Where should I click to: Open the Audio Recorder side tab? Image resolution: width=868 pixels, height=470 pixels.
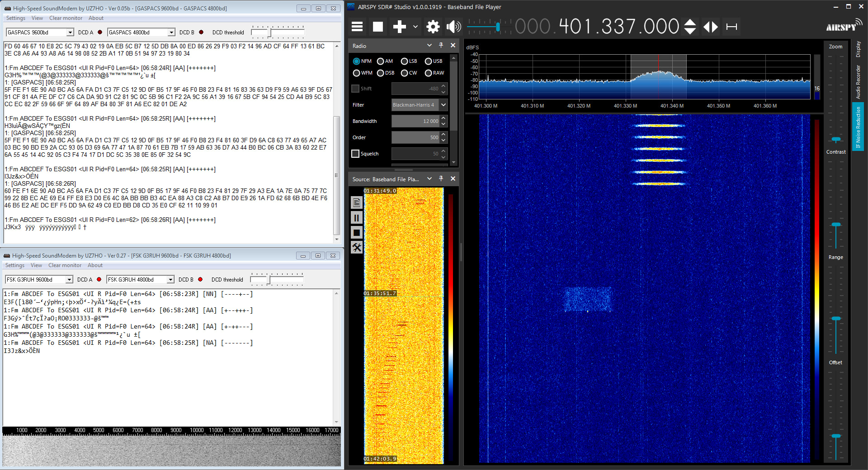pyautogui.click(x=858, y=82)
